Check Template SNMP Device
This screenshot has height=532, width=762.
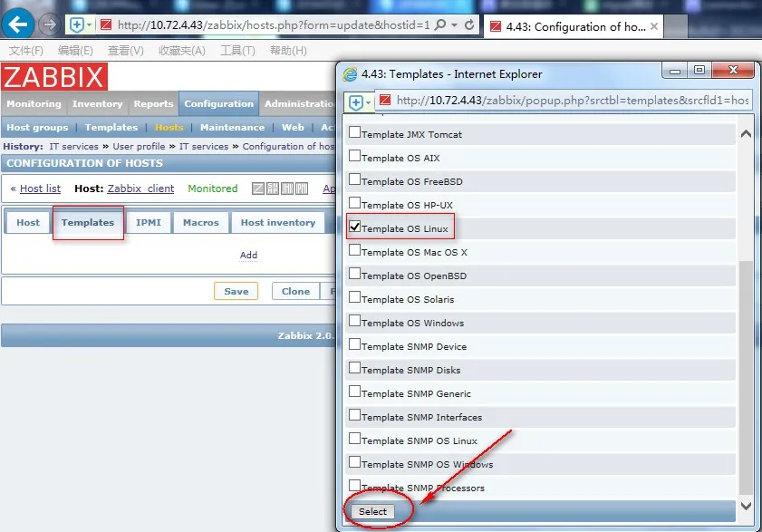[x=355, y=344]
